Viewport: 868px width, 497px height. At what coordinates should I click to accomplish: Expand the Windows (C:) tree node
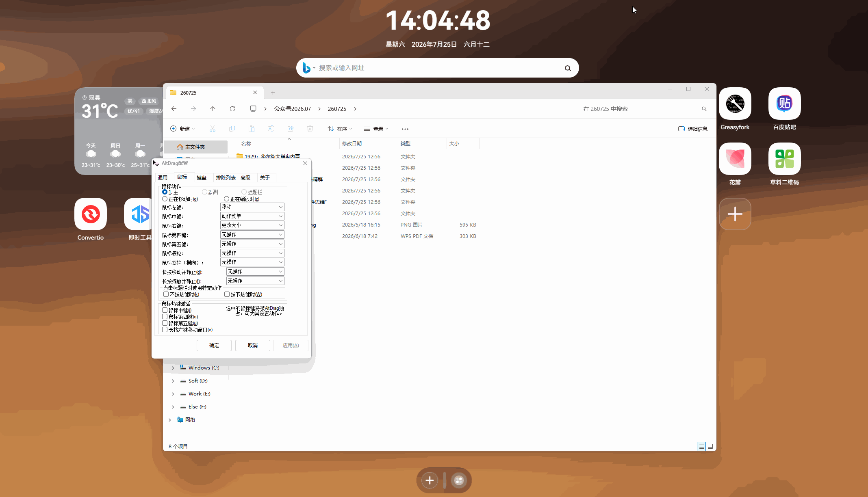173,368
